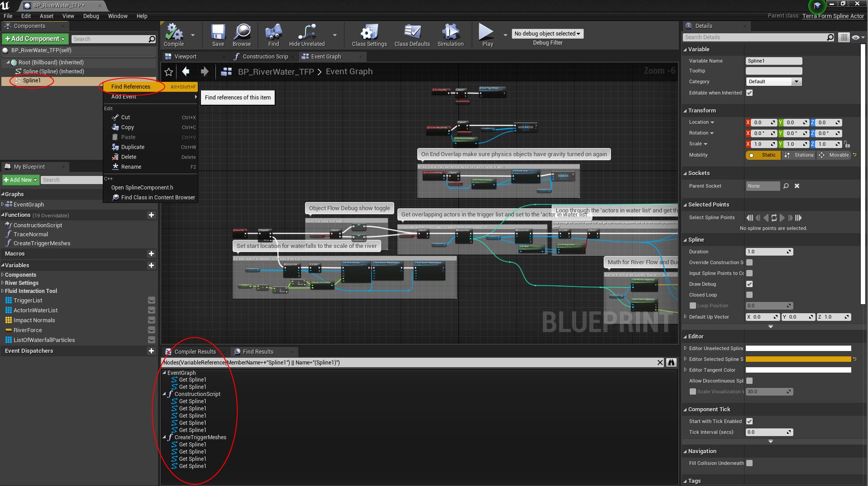Select Duplicate from the context menu

[150, 147]
